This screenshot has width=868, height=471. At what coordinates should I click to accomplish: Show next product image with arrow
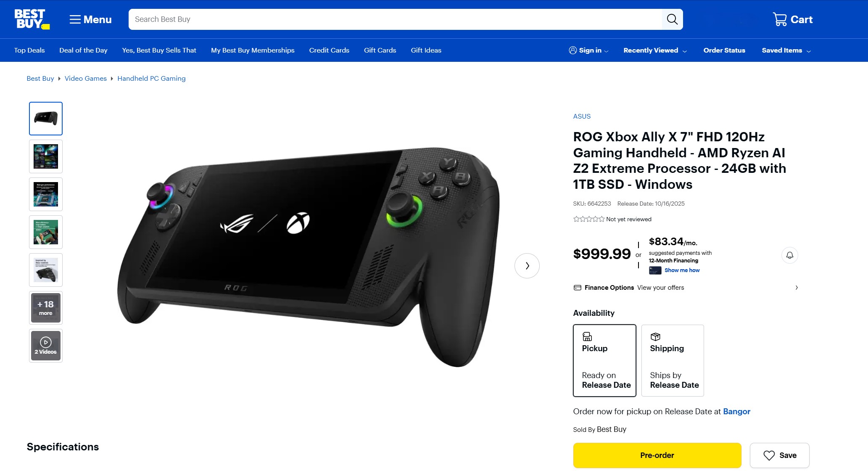click(x=527, y=266)
